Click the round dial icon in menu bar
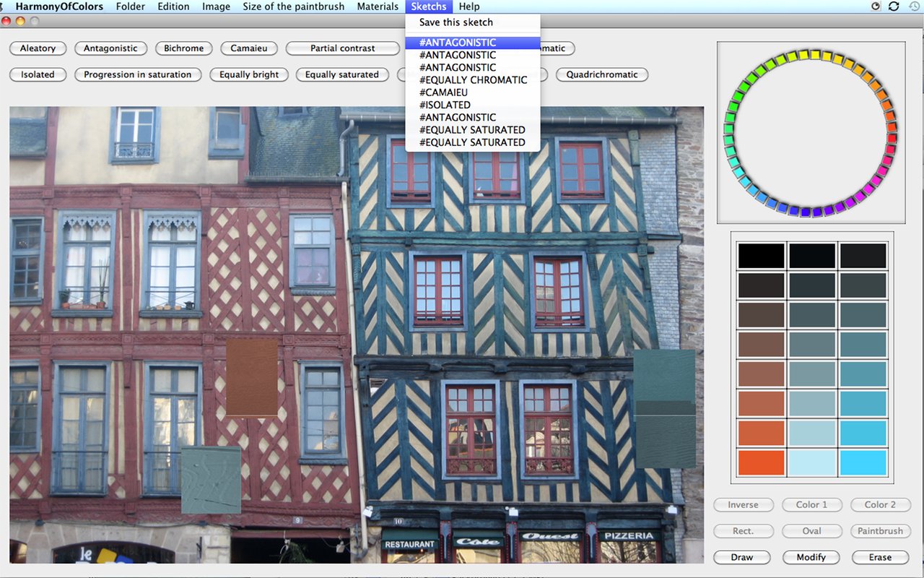This screenshot has height=578, width=924. [x=876, y=7]
